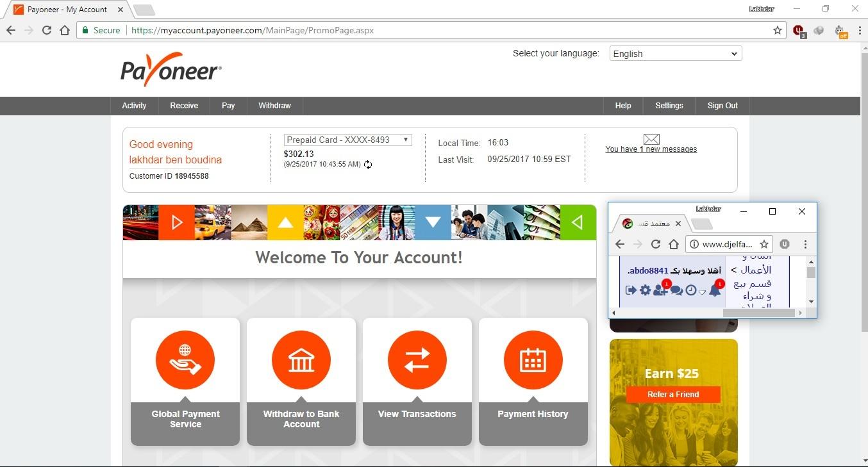Viewport: 868px width, 467px height.
Task: Click the You have 1 new messages link
Action: [x=651, y=149]
